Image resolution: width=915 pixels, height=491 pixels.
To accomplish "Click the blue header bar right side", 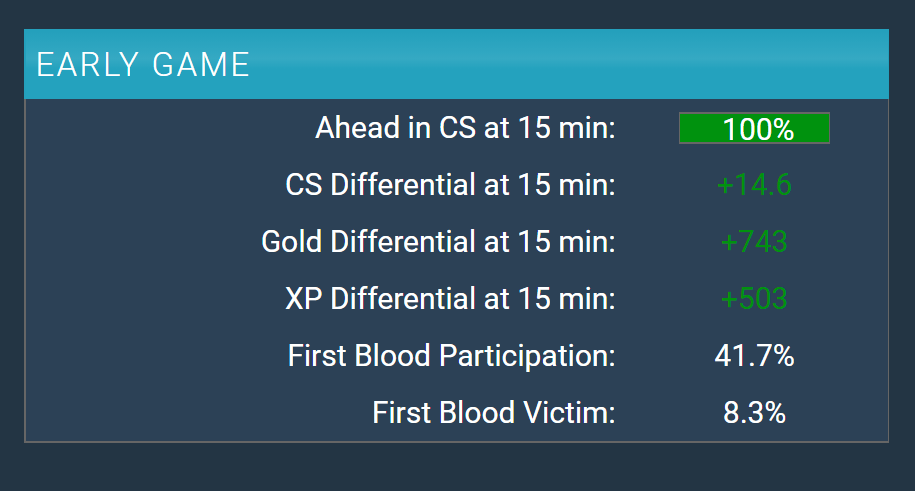I will tap(700, 64).
